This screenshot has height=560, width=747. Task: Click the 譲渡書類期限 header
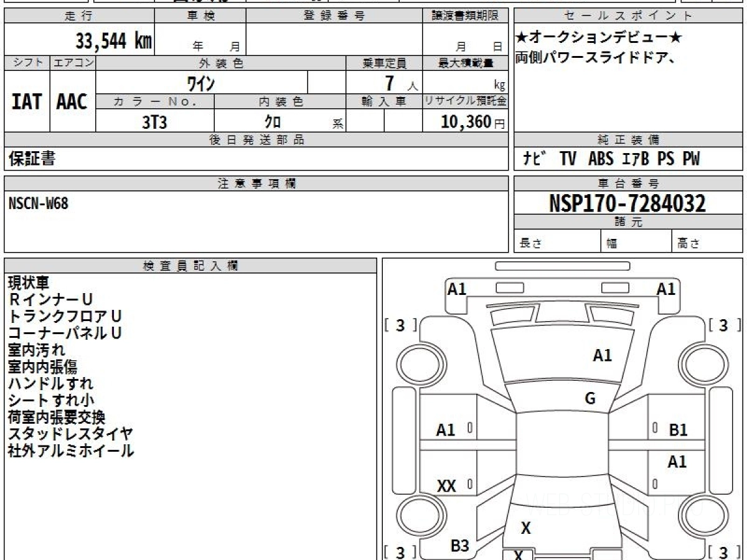(465, 16)
